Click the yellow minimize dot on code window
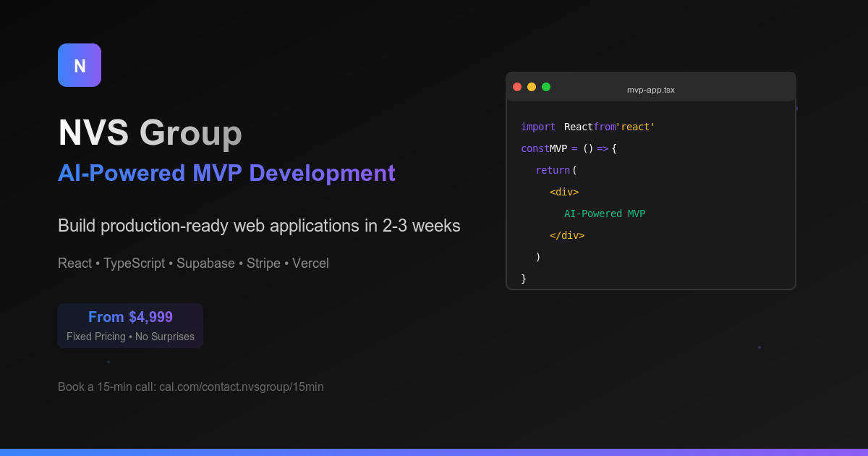Screen dimensions: 868x456 pos(532,87)
